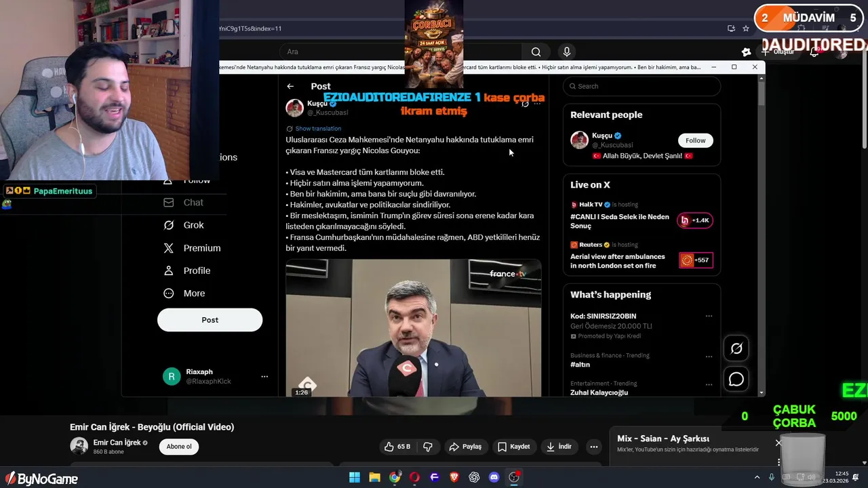Viewport: 868px width, 488px height.
Task: Open floating Grok button on X
Action: pos(736,348)
